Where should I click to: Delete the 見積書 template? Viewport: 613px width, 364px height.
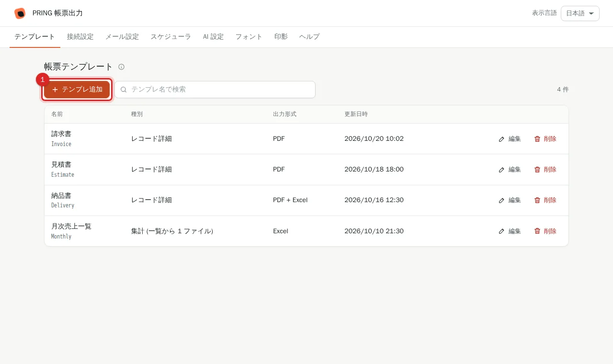click(545, 170)
